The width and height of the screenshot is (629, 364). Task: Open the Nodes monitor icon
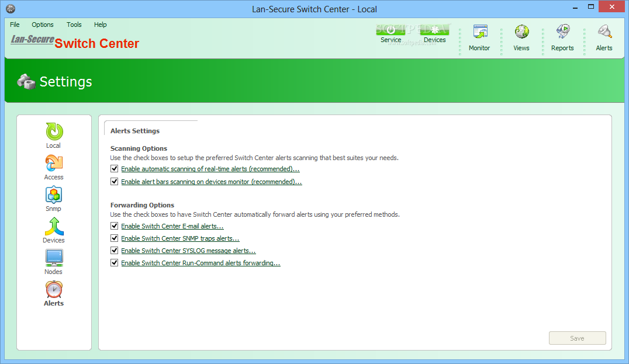[x=54, y=258]
